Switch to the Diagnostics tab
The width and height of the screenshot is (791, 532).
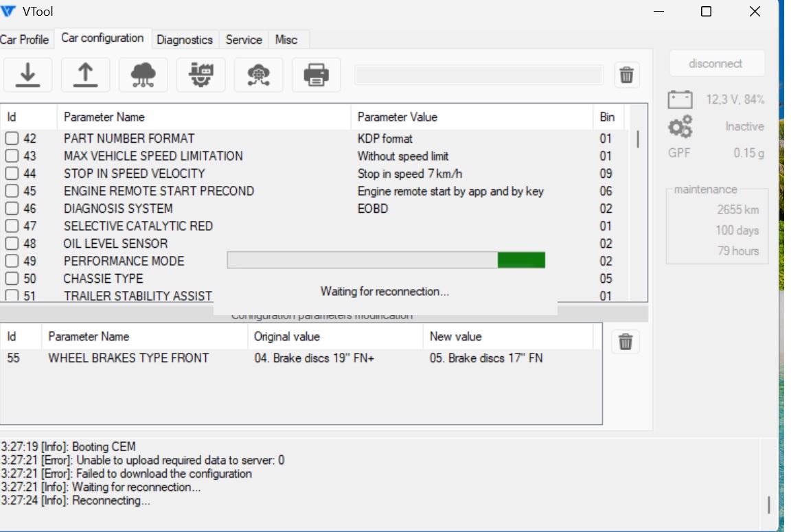coord(185,39)
